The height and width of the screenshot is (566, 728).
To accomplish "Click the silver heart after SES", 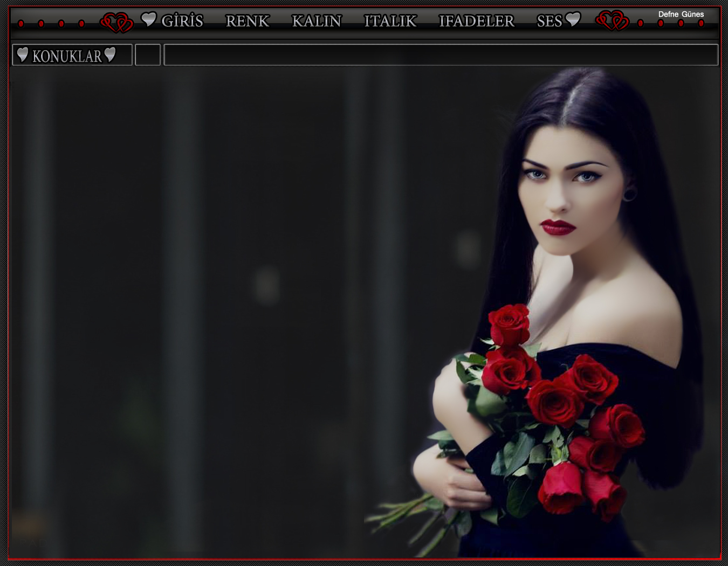I will tap(573, 19).
